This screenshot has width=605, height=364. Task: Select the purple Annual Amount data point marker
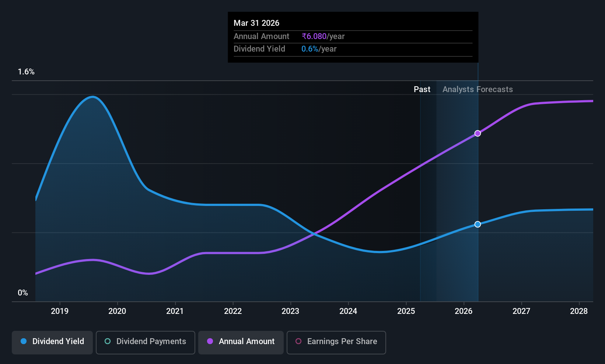click(x=478, y=133)
